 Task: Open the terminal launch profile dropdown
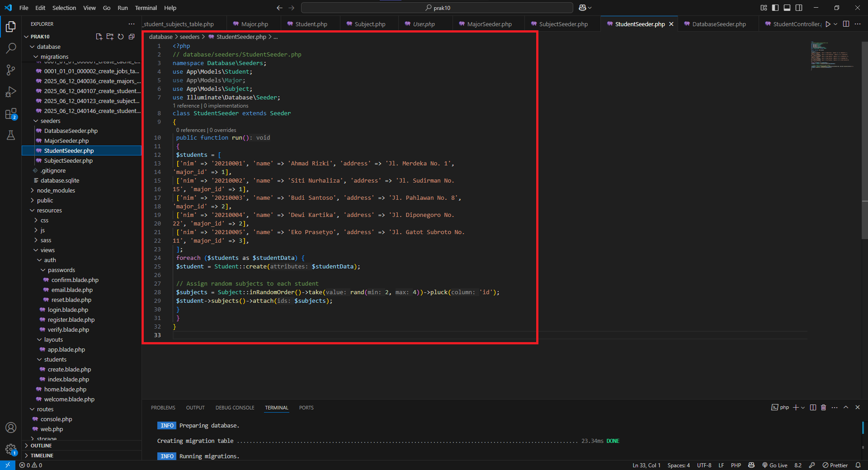(802, 408)
